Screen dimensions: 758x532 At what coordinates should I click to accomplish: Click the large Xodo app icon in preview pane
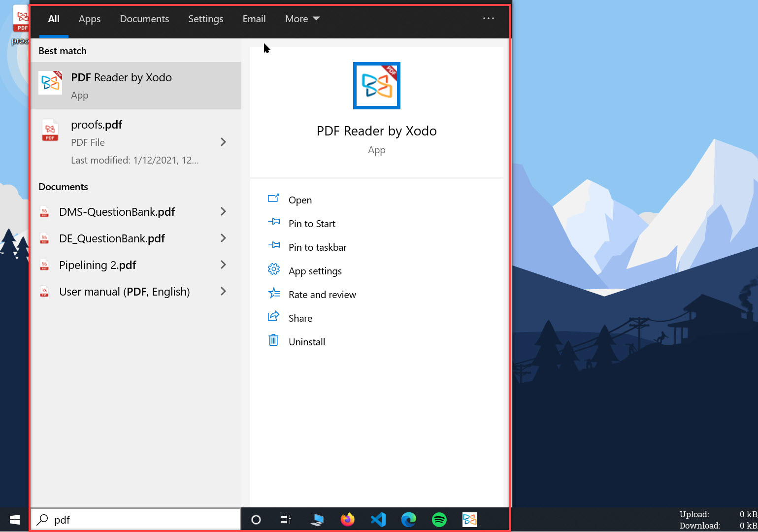pos(377,86)
